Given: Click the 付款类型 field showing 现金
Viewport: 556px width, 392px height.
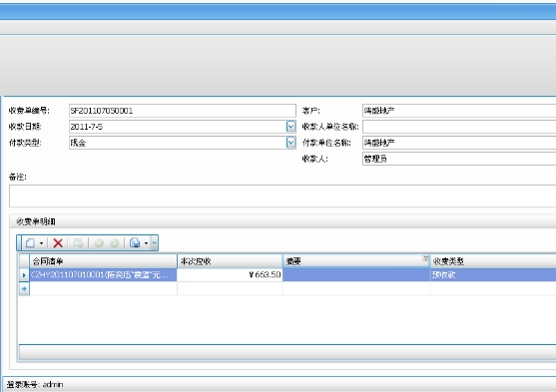Looking at the screenshot, I should (x=178, y=143).
